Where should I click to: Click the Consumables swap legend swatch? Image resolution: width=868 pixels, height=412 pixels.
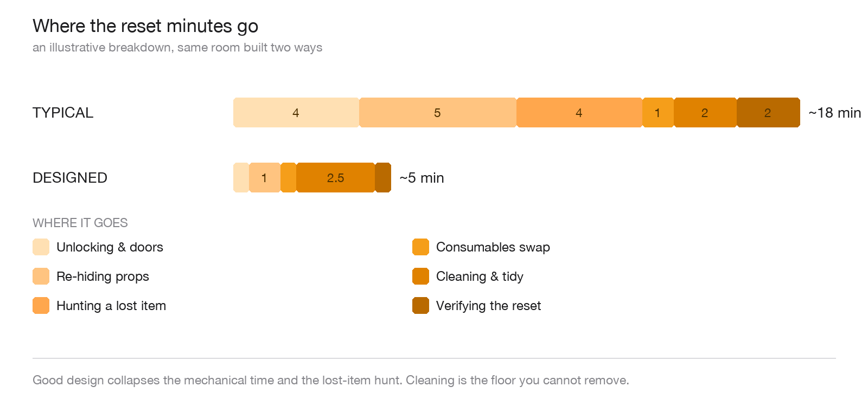click(420, 247)
